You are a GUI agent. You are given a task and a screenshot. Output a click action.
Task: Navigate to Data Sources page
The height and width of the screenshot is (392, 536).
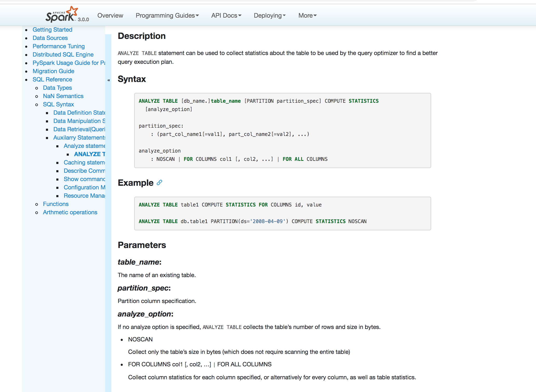[50, 38]
